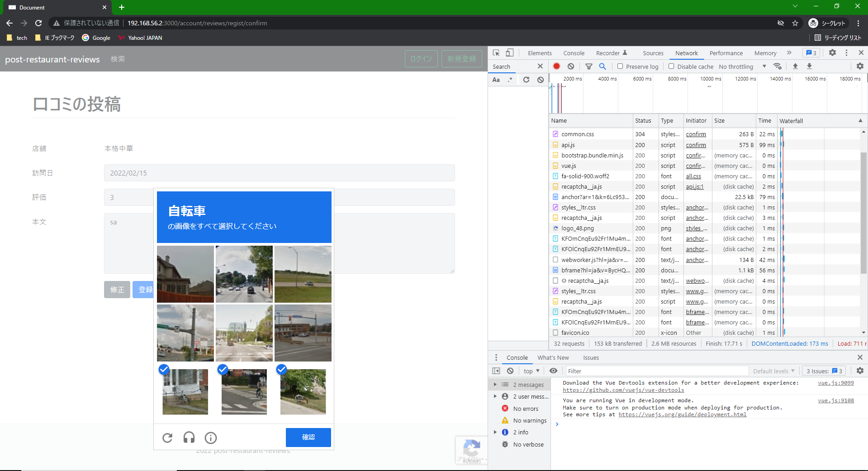The height and width of the screenshot is (471, 868).
Task: Stop recording network log
Action: (x=556, y=66)
